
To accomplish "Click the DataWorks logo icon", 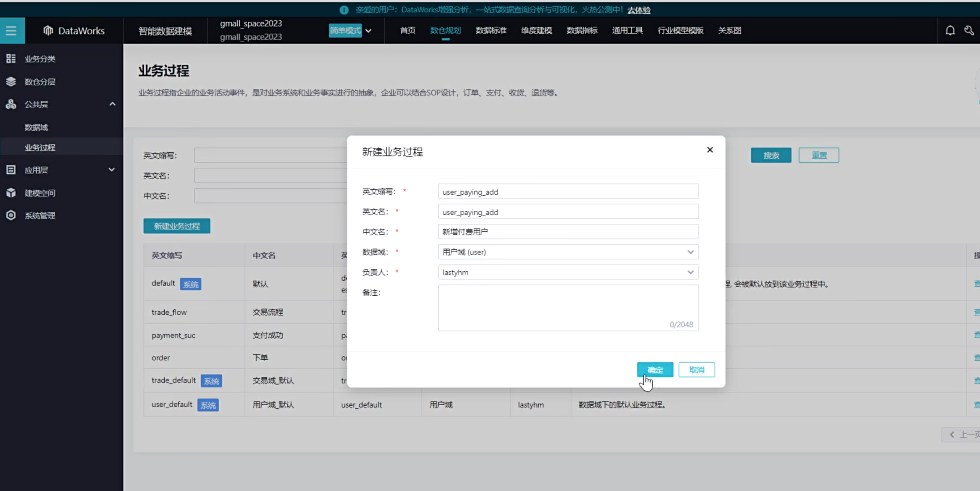I will [48, 30].
